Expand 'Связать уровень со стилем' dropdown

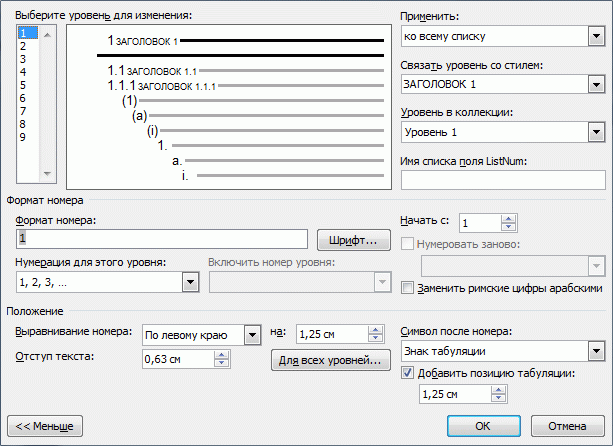pyautogui.click(x=596, y=84)
